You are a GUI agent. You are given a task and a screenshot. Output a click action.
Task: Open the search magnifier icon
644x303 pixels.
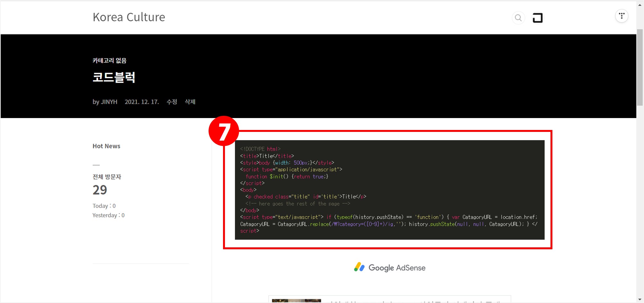tap(518, 18)
